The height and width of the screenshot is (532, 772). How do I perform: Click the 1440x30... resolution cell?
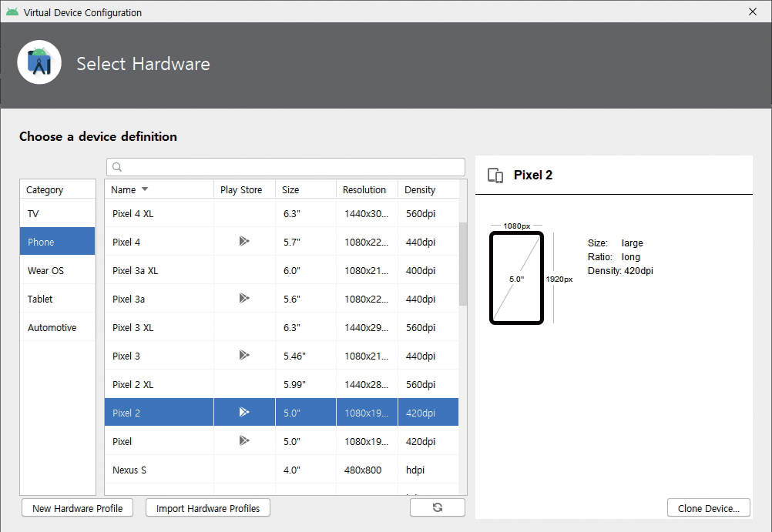coord(366,213)
